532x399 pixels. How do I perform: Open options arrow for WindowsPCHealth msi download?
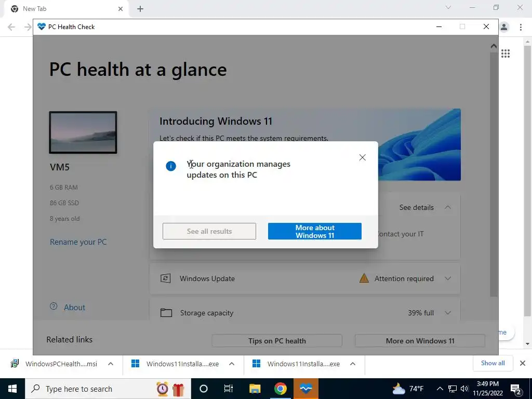[111, 364]
